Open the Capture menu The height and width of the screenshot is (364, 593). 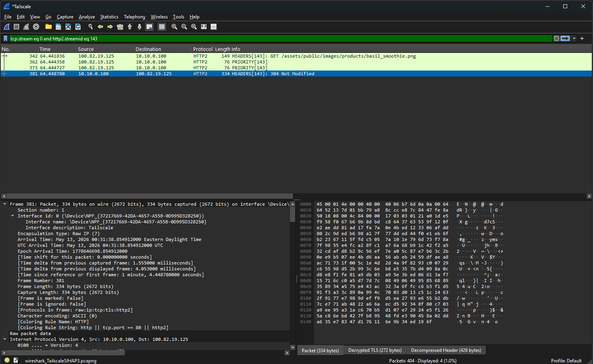pyautogui.click(x=65, y=17)
